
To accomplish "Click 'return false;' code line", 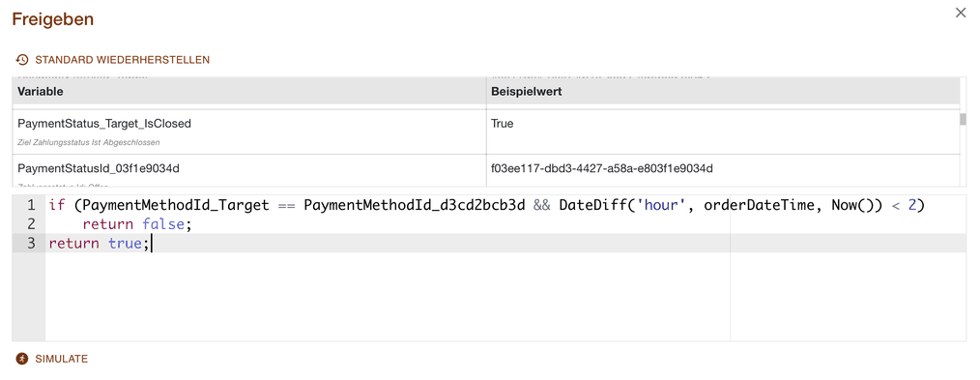I will 137,223.
